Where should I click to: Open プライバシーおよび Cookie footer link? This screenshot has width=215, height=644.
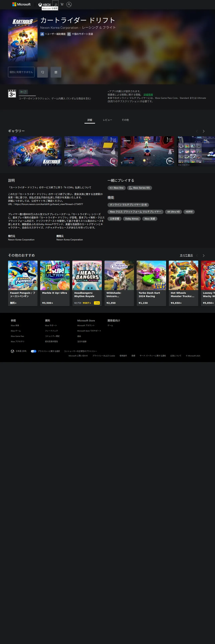pyautogui.click(x=104, y=356)
